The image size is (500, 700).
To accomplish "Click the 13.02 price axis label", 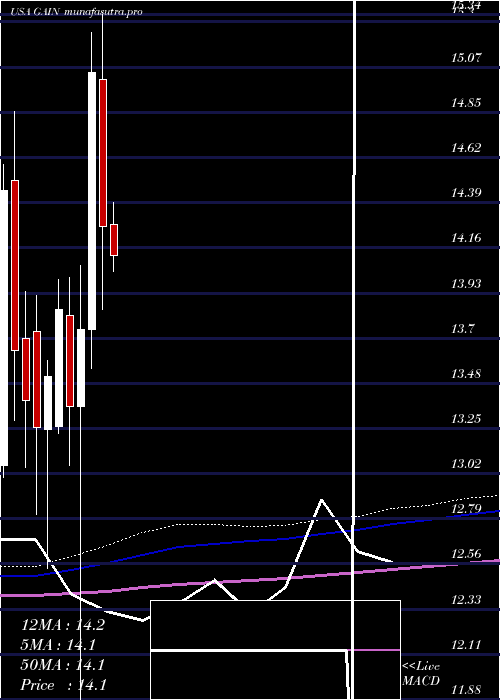I will coord(467,463).
